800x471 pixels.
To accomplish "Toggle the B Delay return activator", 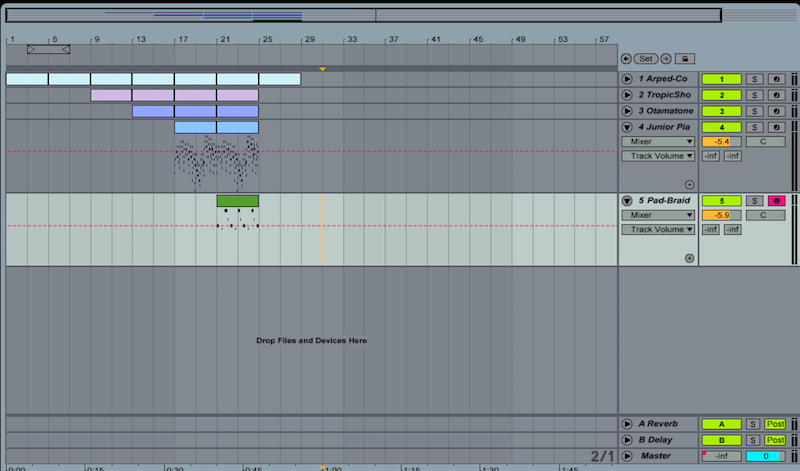I will pos(721,440).
